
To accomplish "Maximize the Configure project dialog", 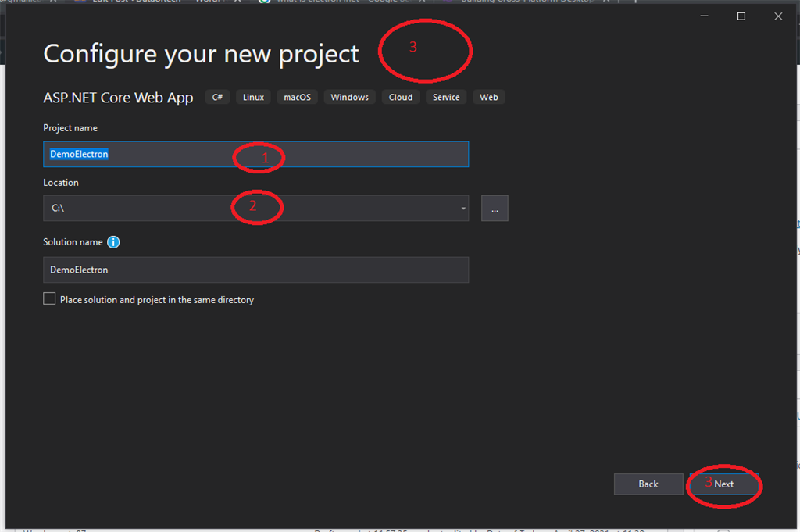I will 741,16.
